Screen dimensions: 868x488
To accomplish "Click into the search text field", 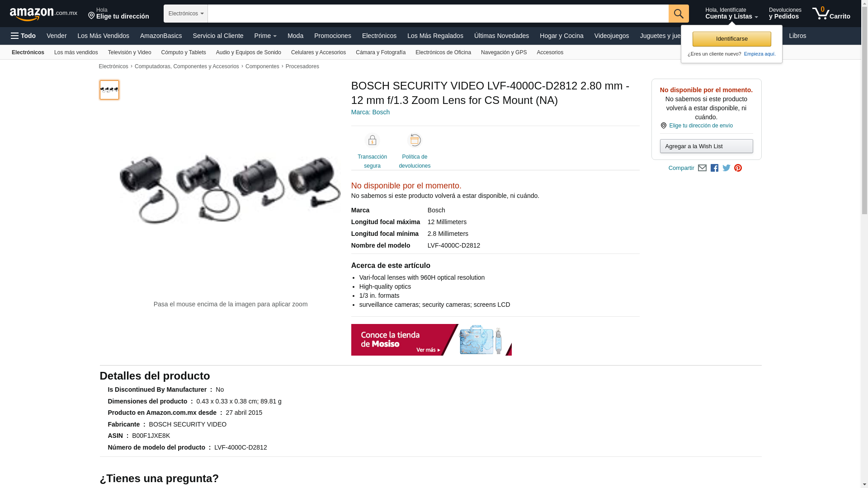I will pyautogui.click(x=438, y=14).
